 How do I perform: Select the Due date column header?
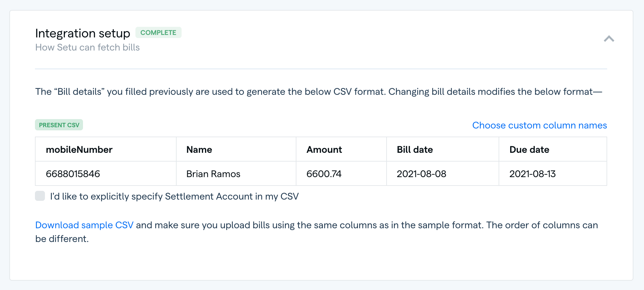(x=529, y=149)
